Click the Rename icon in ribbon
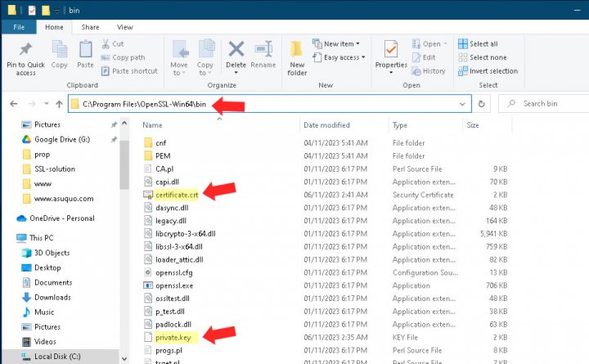 [263, 52]
